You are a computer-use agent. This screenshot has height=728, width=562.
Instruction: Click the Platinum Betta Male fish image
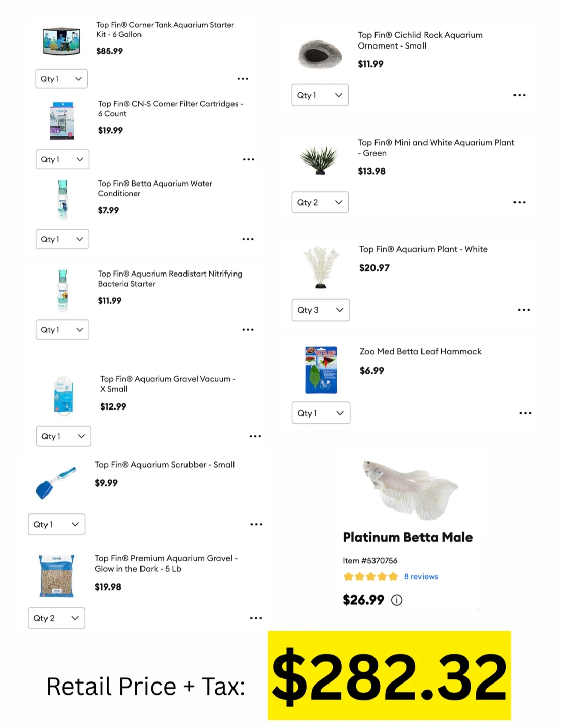coord(409,489)
